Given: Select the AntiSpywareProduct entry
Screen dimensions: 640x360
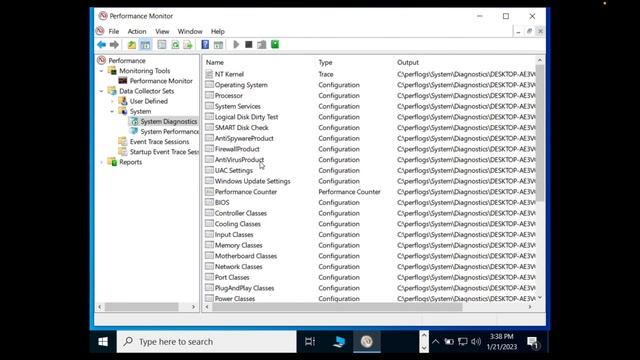Looking at the screenshot, I should click(244, 138).
